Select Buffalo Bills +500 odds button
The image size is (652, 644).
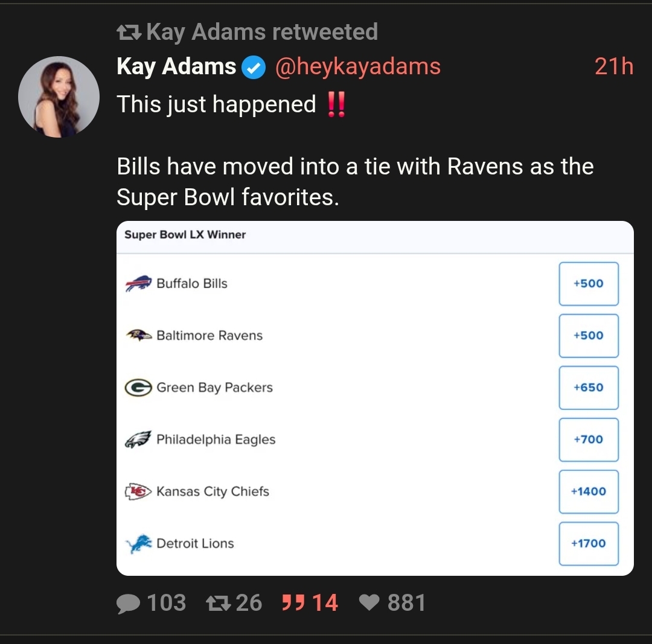(x=588, y=284)
